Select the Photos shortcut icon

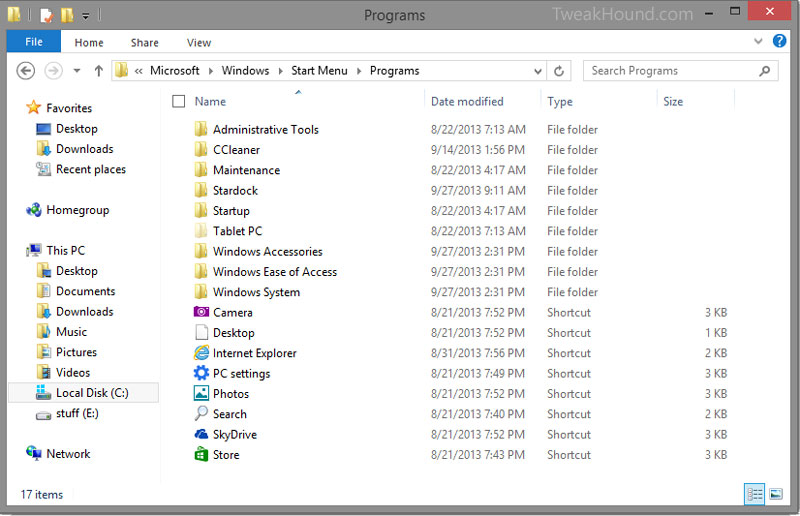202,393
